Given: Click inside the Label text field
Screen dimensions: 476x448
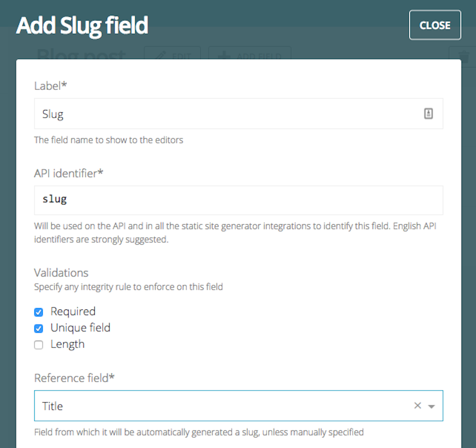Looking at the screenshot, I should 238,114.
